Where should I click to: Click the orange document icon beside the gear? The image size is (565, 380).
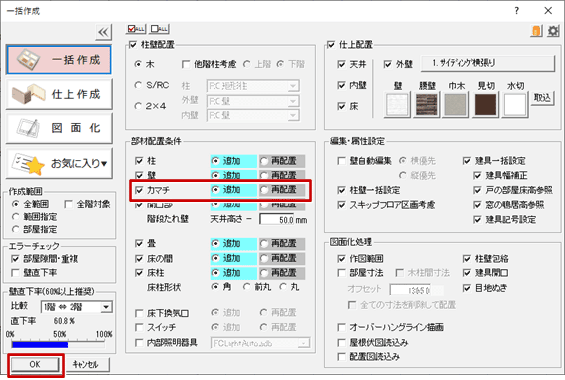[x=537, y=31]
